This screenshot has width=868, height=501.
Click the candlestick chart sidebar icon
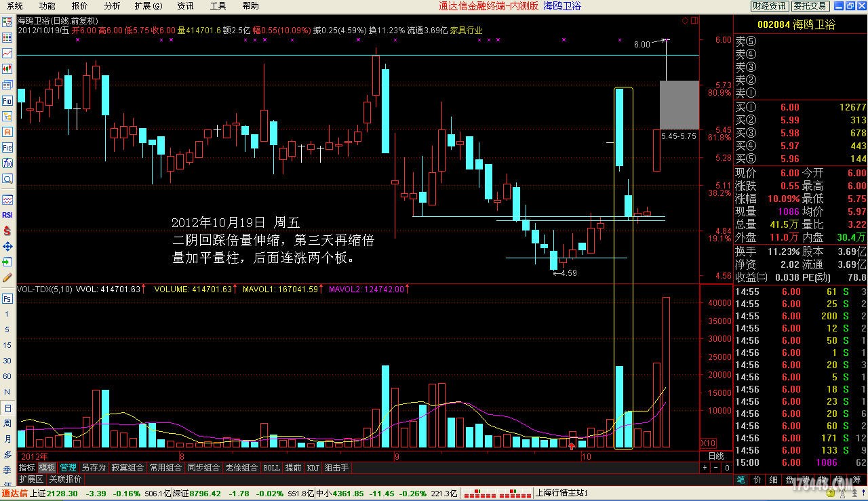tap(7, 68)
